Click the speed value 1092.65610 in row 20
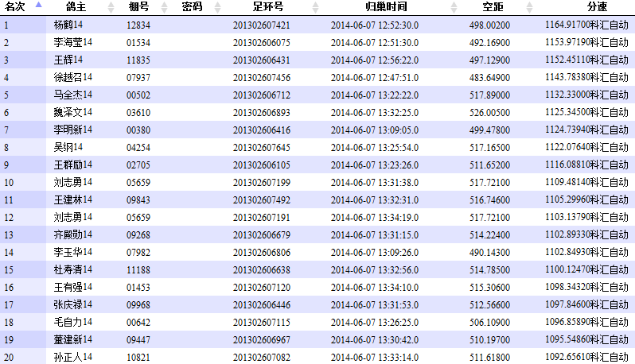 [x=567, y=357]
